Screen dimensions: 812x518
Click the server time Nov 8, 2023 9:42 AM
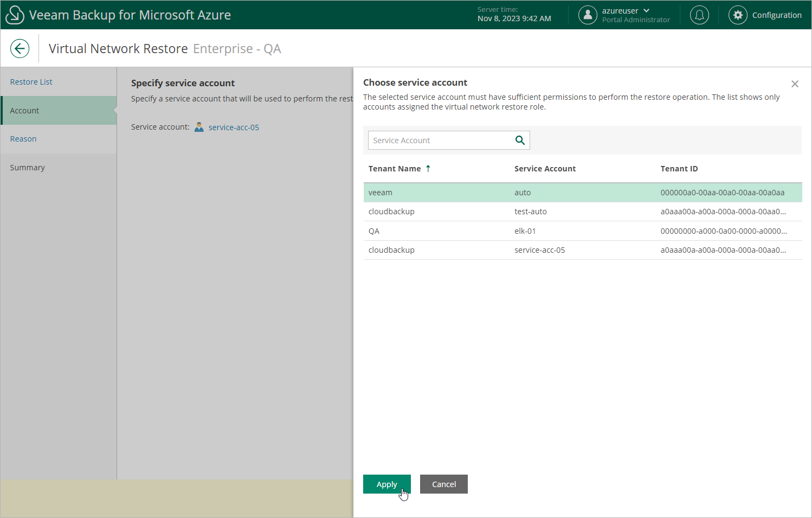pos(514,18)
